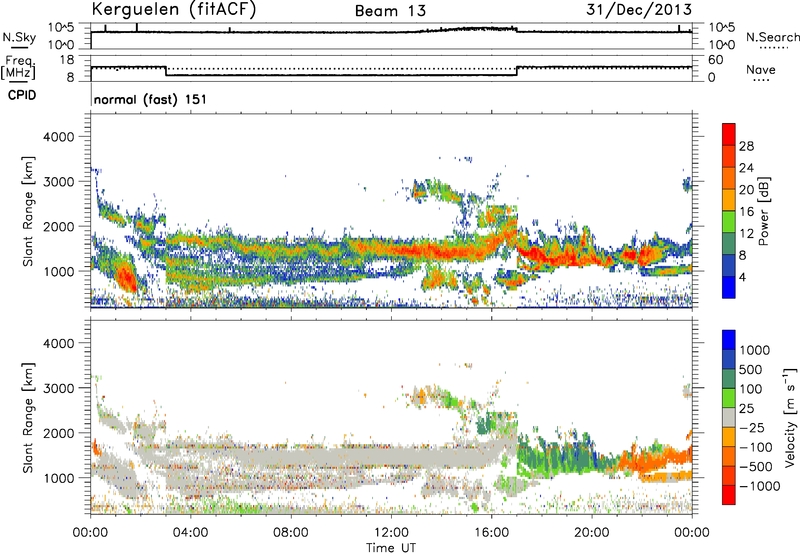Image resolution: width=800 pixels, height=554 pixels.
Task: Click the 'Slant Range [km]' label of power panel
Action: [x=28, y=211]
